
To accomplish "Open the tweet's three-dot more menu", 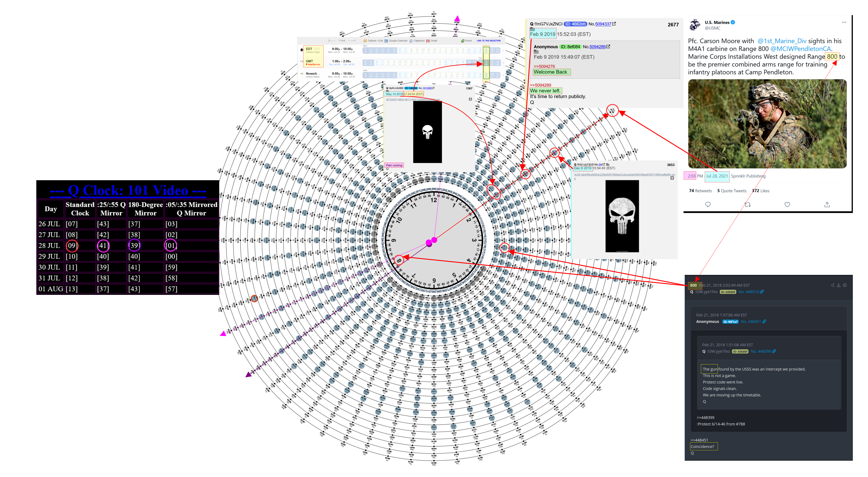I will [844, 22].
